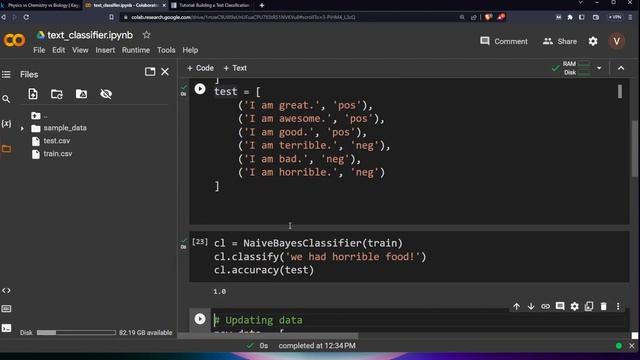Click the browser address bar
The width and height of the screenshot is (640, 360).
pyautogui.click(x=286, y=17)
